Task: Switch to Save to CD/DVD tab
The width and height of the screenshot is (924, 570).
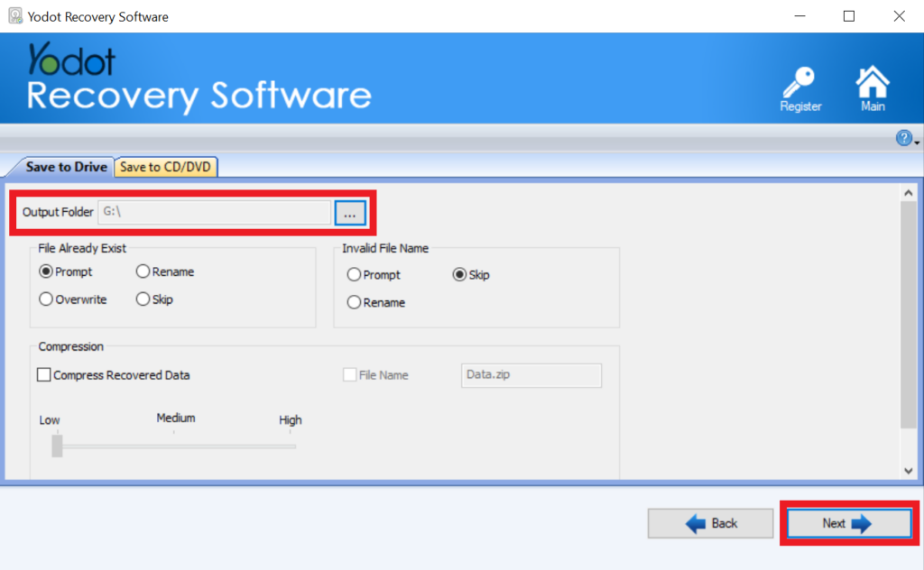Action: (166, 167)
